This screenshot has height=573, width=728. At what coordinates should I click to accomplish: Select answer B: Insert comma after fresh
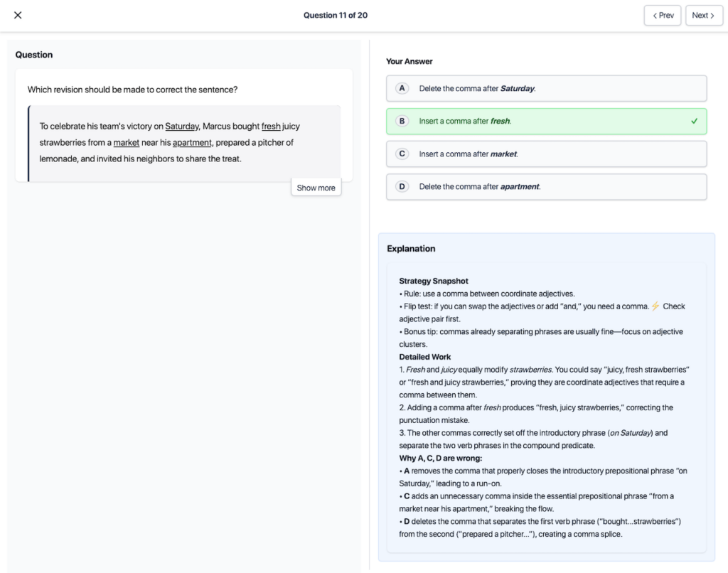click(546, 122)
